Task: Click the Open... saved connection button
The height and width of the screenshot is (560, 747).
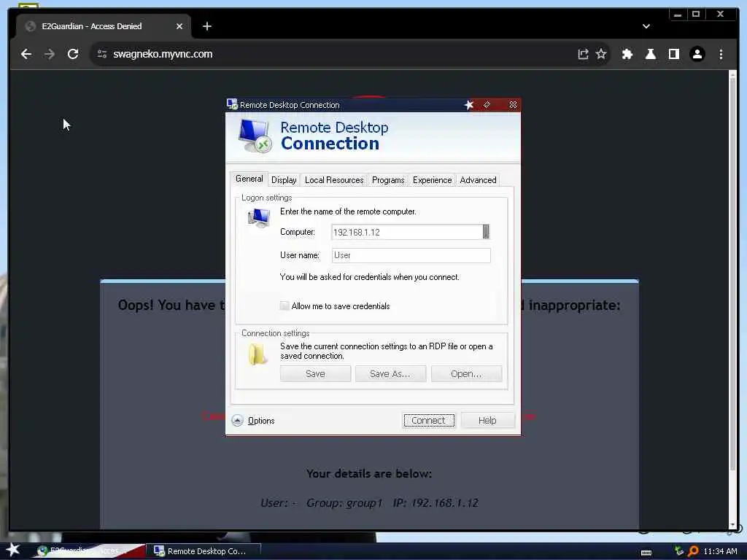Action: 466,374
